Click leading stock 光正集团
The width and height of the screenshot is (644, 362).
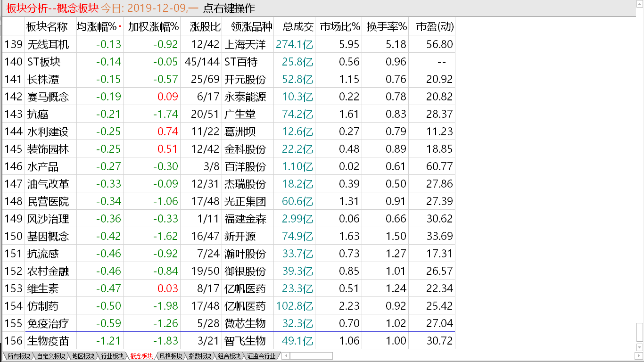click(245, 201)
